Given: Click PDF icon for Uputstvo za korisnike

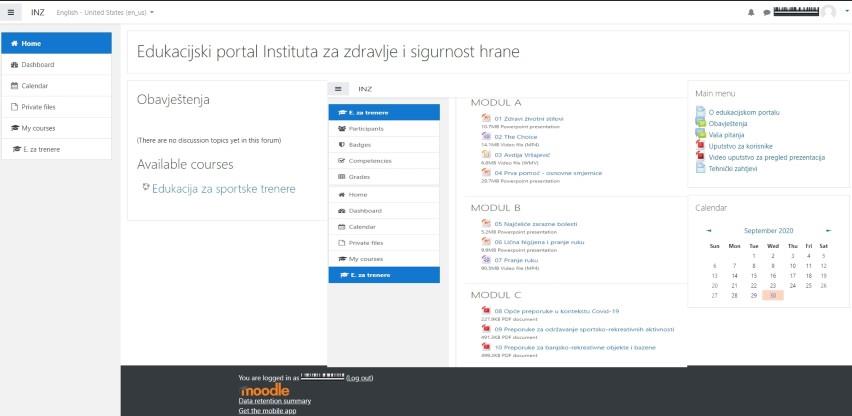Looking at the screenshot, I should point(700,146).
